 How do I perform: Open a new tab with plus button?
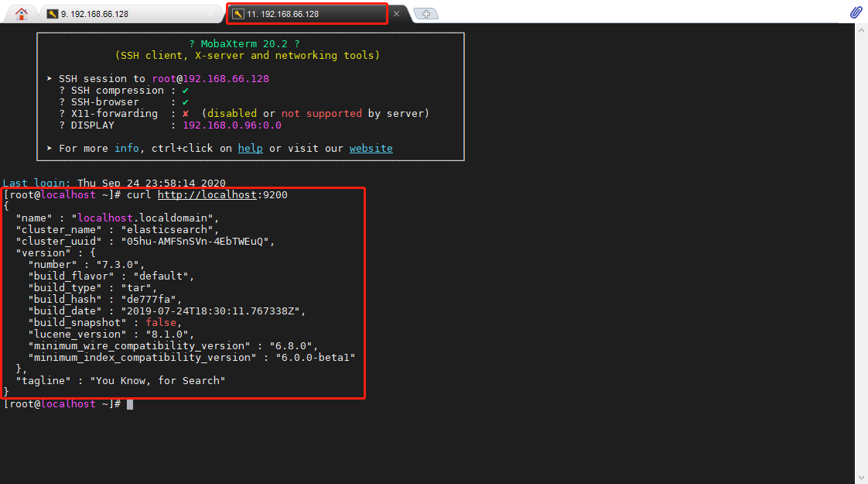pos(425,14)
